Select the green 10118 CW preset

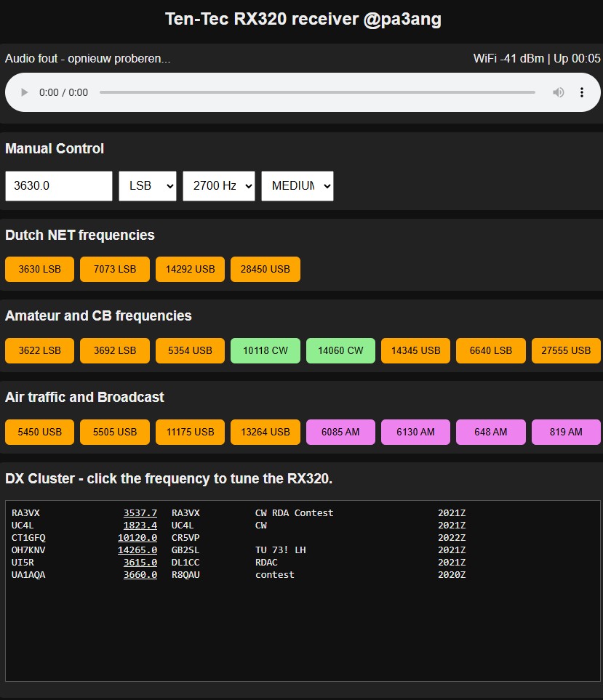[x=265, y=350]
